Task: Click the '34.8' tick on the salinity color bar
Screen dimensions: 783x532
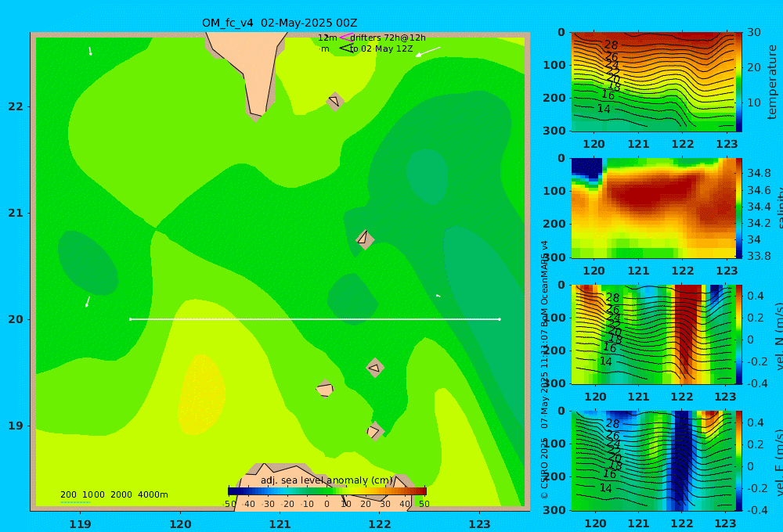Action: (x=759, y=173)
